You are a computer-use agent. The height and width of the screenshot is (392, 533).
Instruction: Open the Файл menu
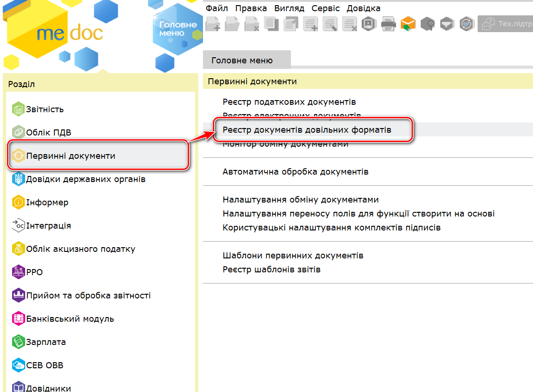click(x=216, y=8)
